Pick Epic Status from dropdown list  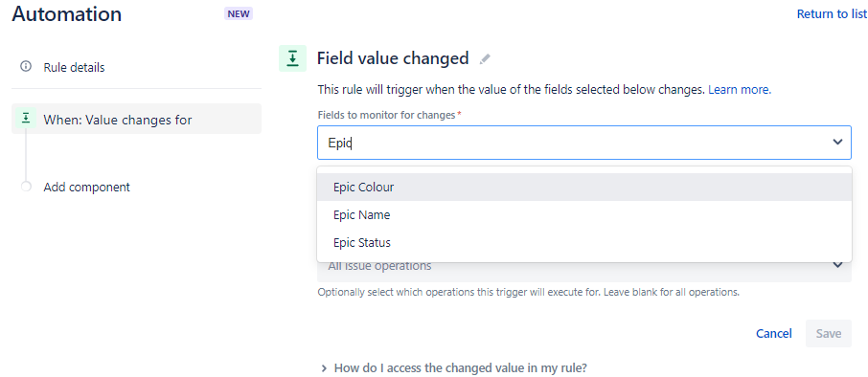tap(584, 242)
